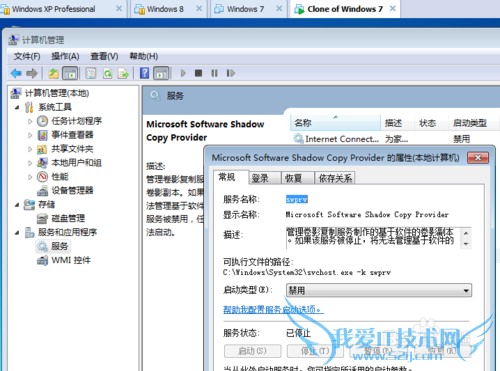Click the Properties toolbar icon
Screen dimensions: 500x371
pos(91,73)
